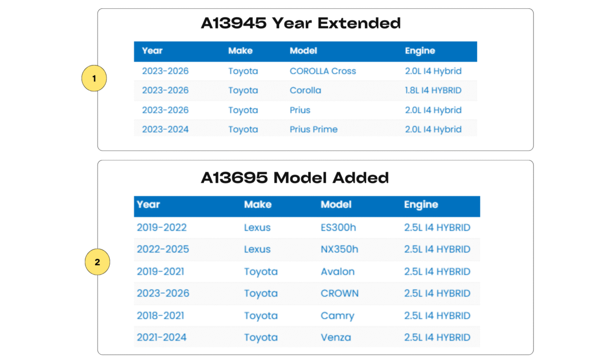The image size is (614, 364).
Task: Click the Prius Prime model link
Action: tap(313, 130)
